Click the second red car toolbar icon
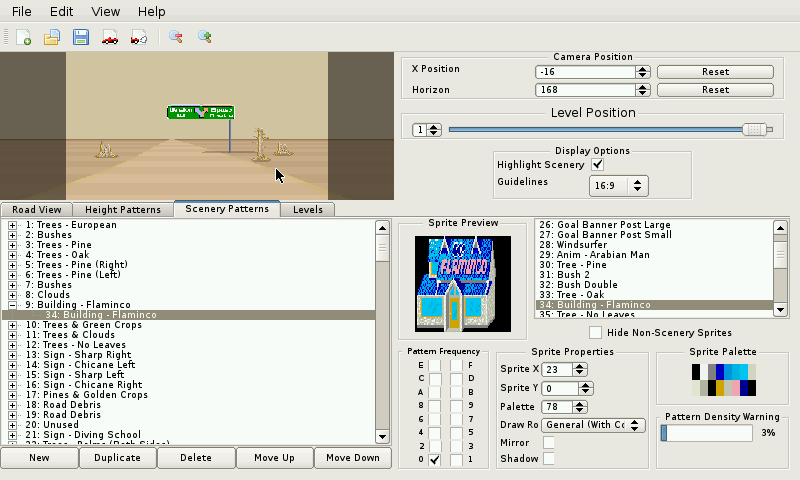800x480 pixels. tap(140, 37)
